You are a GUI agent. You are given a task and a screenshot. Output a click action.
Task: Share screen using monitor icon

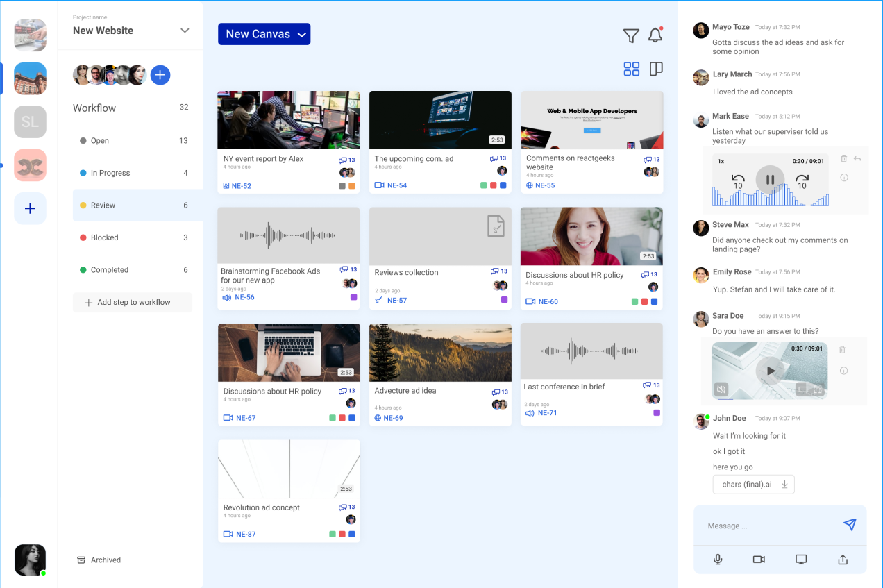click(801, 560)
